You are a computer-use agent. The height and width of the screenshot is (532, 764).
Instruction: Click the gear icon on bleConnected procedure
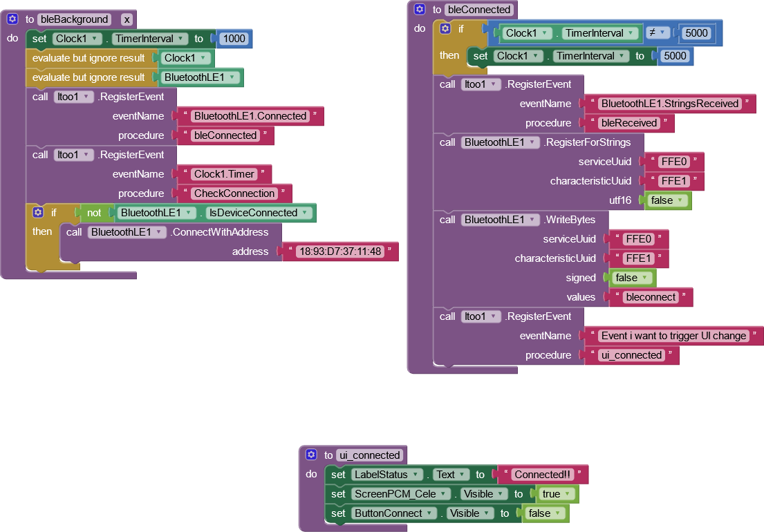point(419,10)
